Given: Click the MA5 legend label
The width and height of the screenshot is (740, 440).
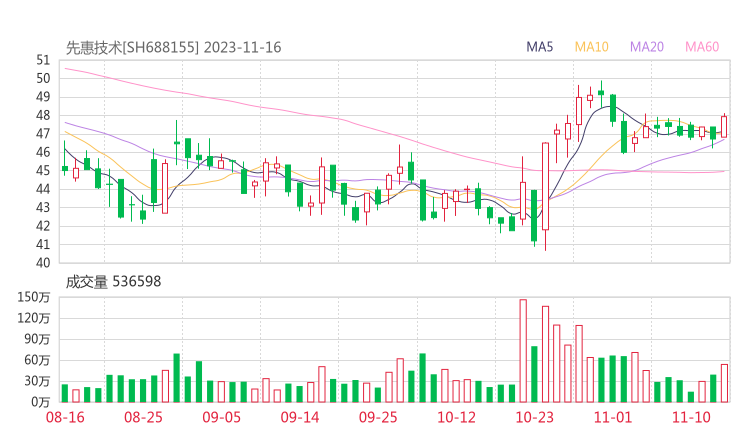Looking at the screenshot, I should click(x=539, y=47).
